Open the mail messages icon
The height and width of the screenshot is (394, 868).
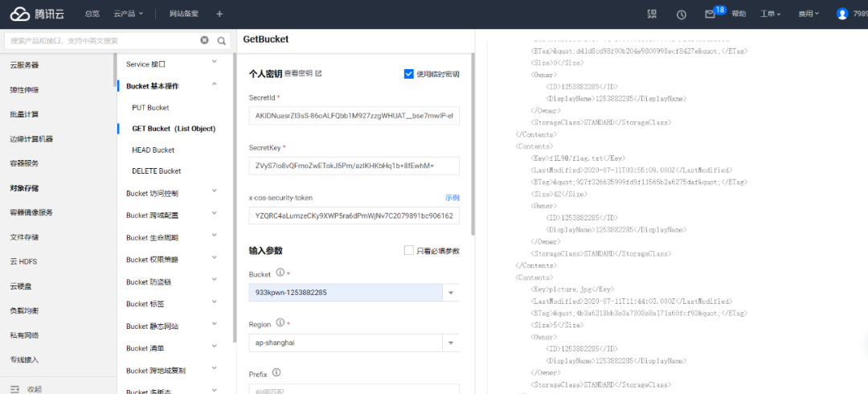710,14
